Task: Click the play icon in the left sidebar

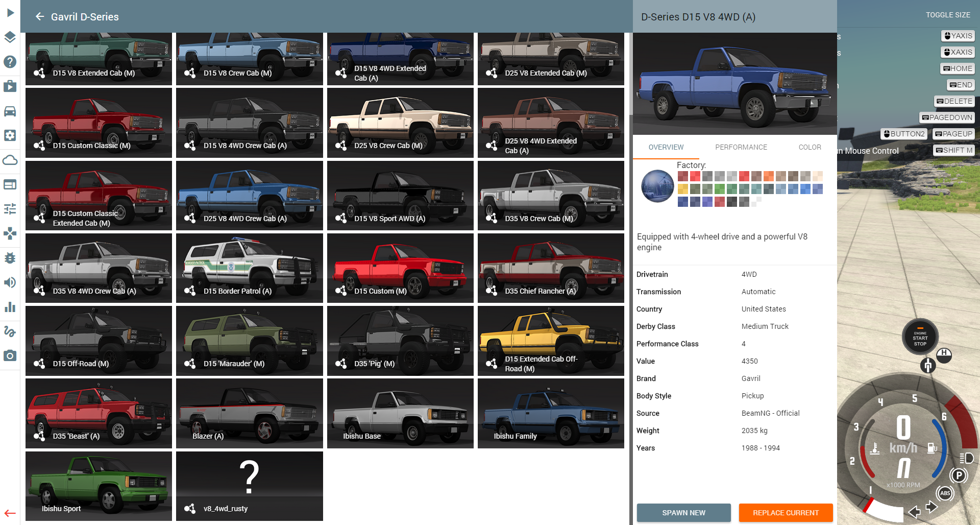Action: 10,12
